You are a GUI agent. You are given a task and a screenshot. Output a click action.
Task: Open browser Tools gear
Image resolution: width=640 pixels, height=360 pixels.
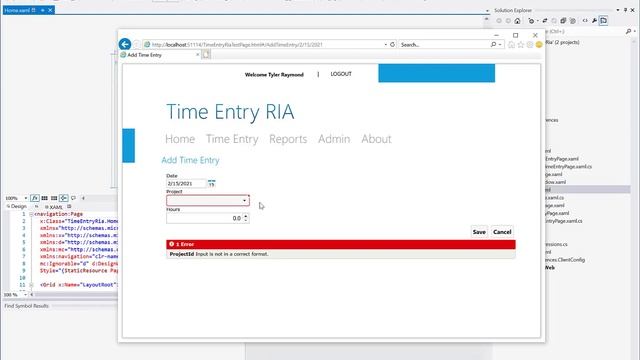click(x=530, y=44)
